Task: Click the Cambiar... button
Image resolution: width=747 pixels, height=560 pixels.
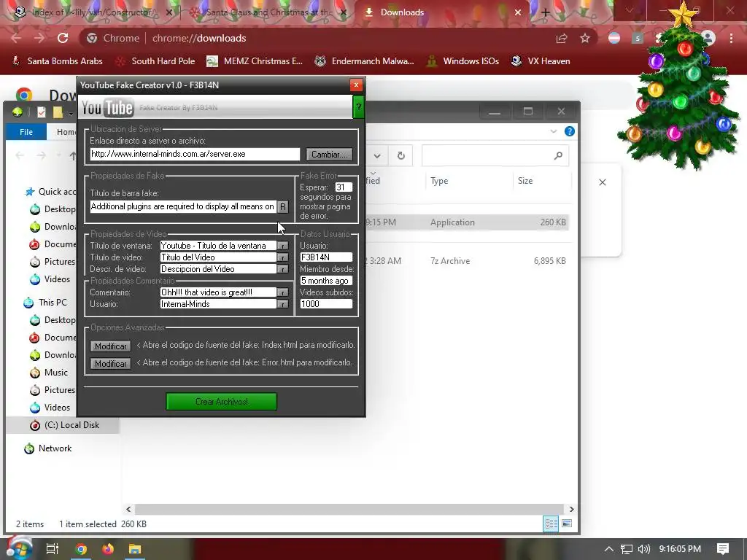Action: click(x=329, y=155)
